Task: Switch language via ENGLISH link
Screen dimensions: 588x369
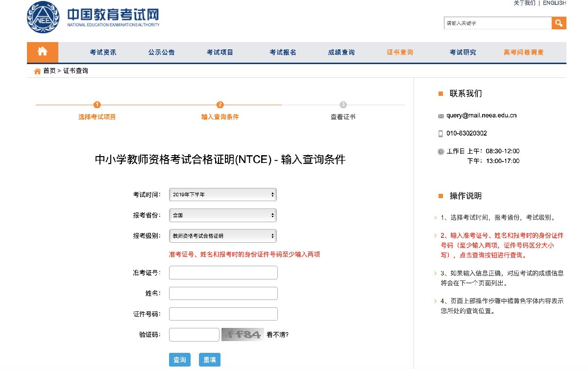Action: coord(554,3)
